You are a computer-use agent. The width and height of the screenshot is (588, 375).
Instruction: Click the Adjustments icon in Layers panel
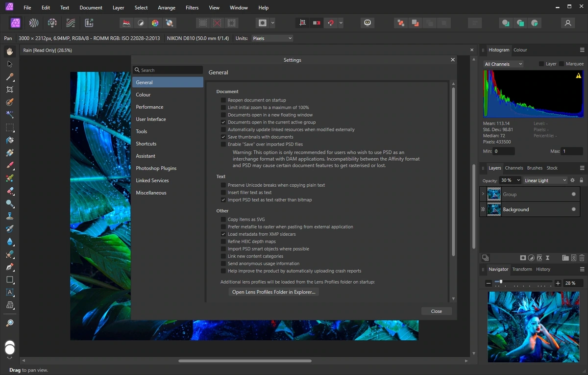[531, 258]
